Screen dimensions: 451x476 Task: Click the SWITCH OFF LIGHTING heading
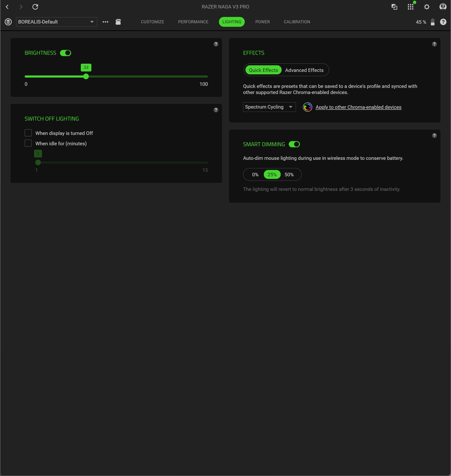click(x=52, y=119)
